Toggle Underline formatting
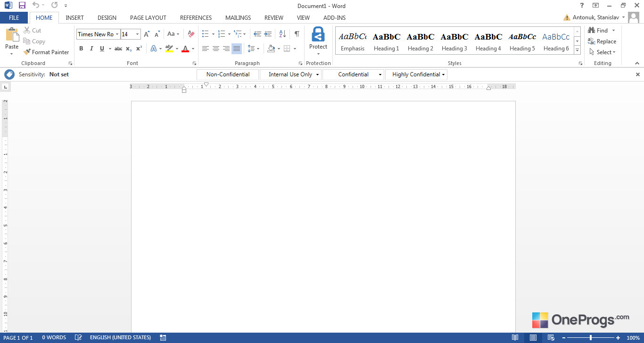Screen dimensions: 644x343 coord(102,49)
